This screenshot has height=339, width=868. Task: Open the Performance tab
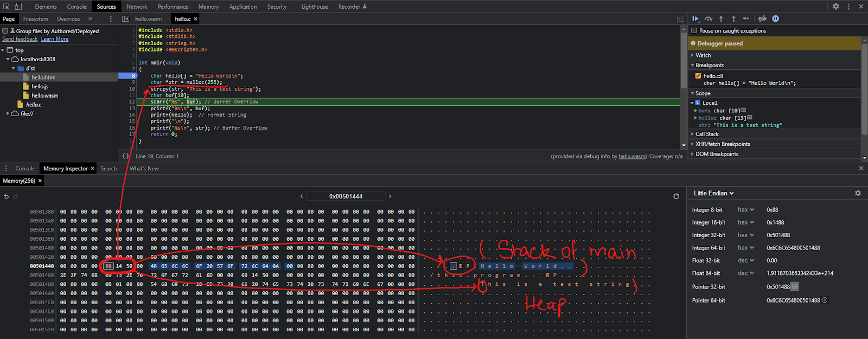pos(173,7)
